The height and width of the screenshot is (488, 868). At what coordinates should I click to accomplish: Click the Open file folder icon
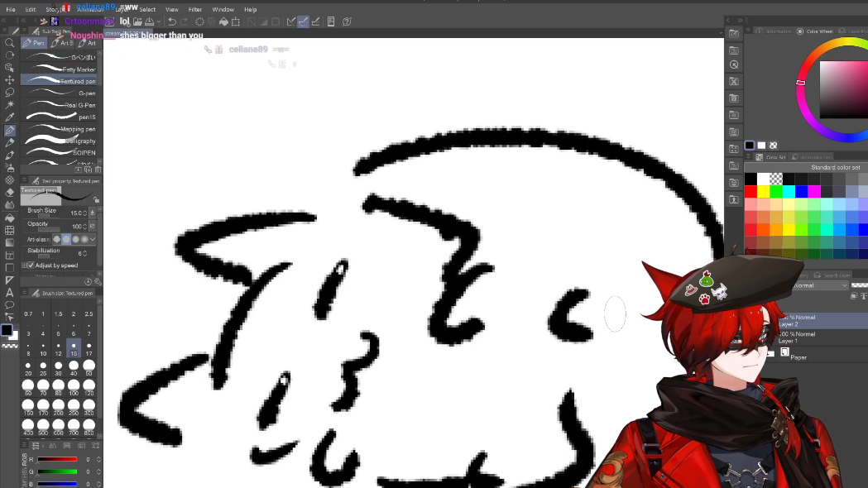(137, 22)
